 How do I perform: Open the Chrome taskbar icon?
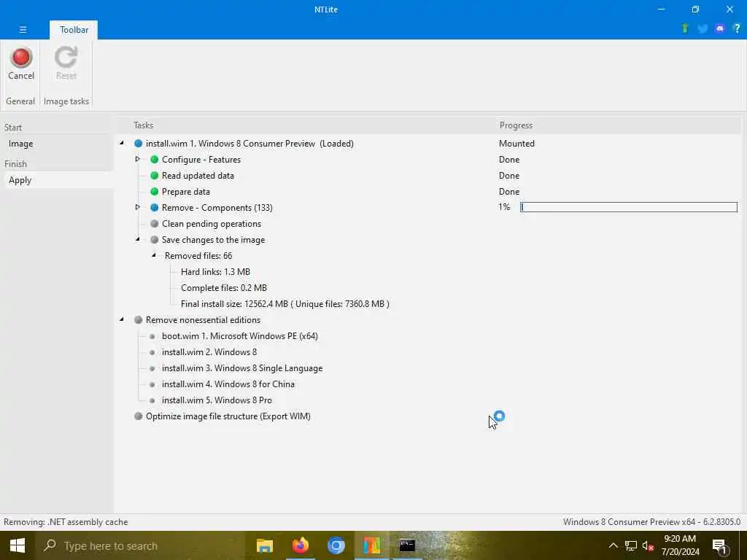336,545
